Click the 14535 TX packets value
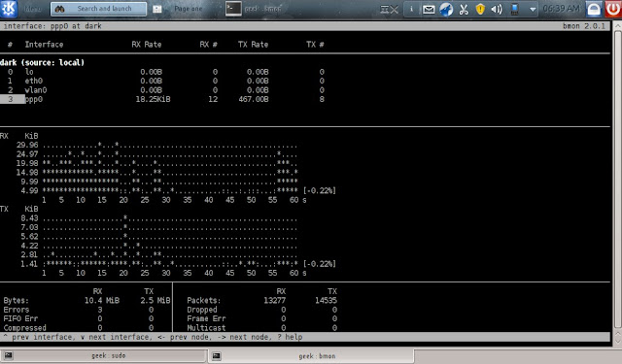Image resolution: width=622 pixels, height=364 pixels. click(x=327, y=301)
